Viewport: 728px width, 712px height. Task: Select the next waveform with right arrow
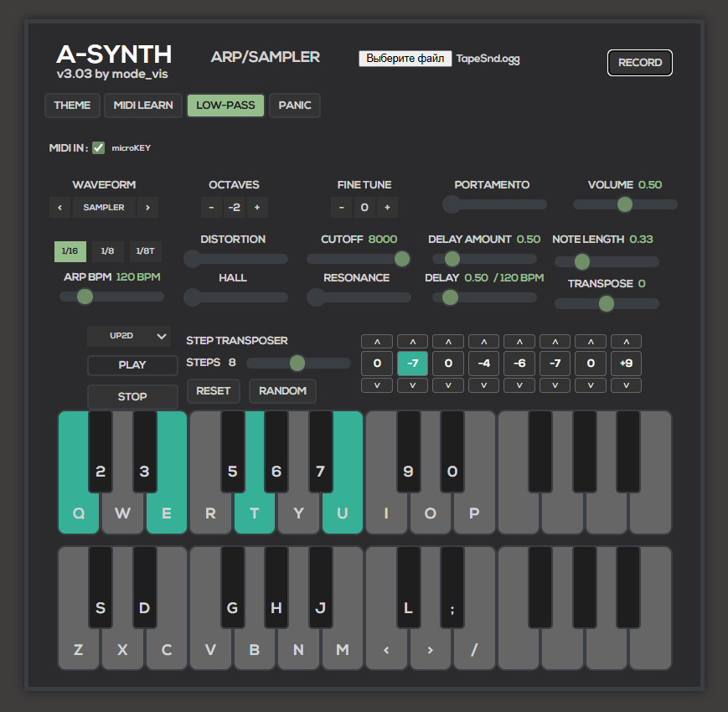pyautogui.click(x=147, y=208)
